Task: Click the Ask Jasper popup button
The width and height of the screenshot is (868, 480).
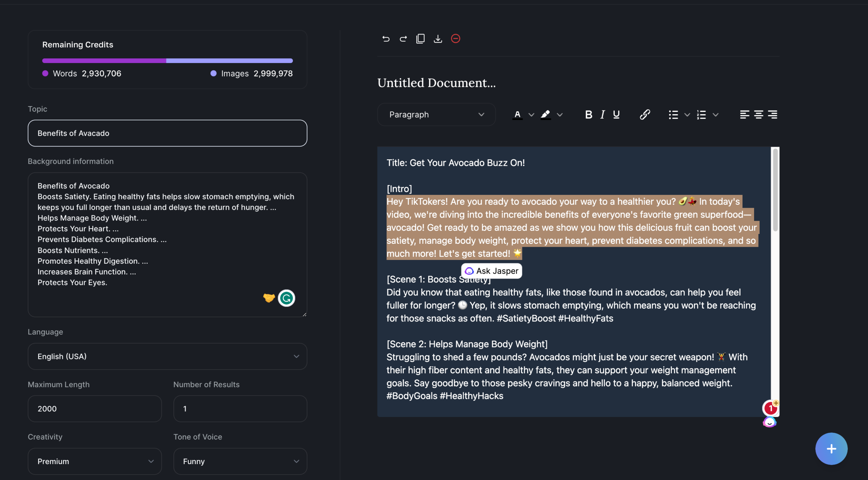Action: (492, 271)
